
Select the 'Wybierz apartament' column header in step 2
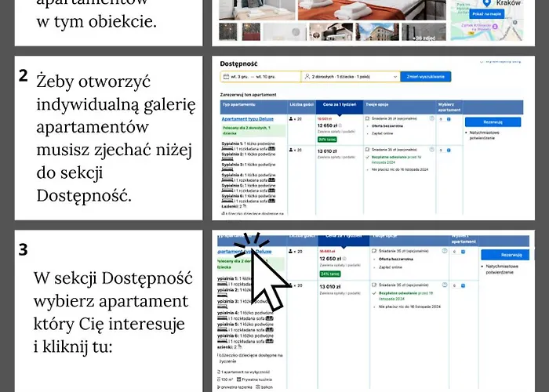tap(449, 107)
